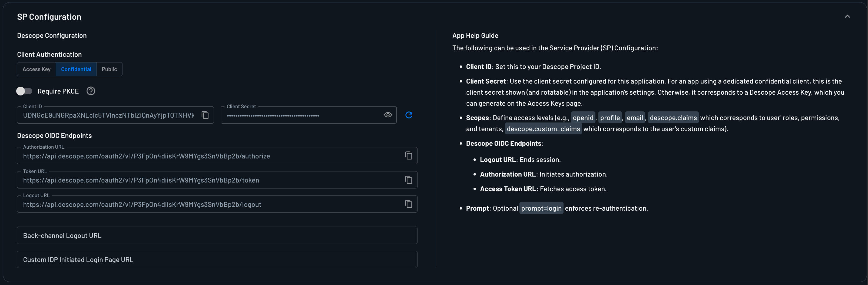Click the 'App Help Guide' heading
Screen dimensions: 868x285
click(x=475, y=35)
